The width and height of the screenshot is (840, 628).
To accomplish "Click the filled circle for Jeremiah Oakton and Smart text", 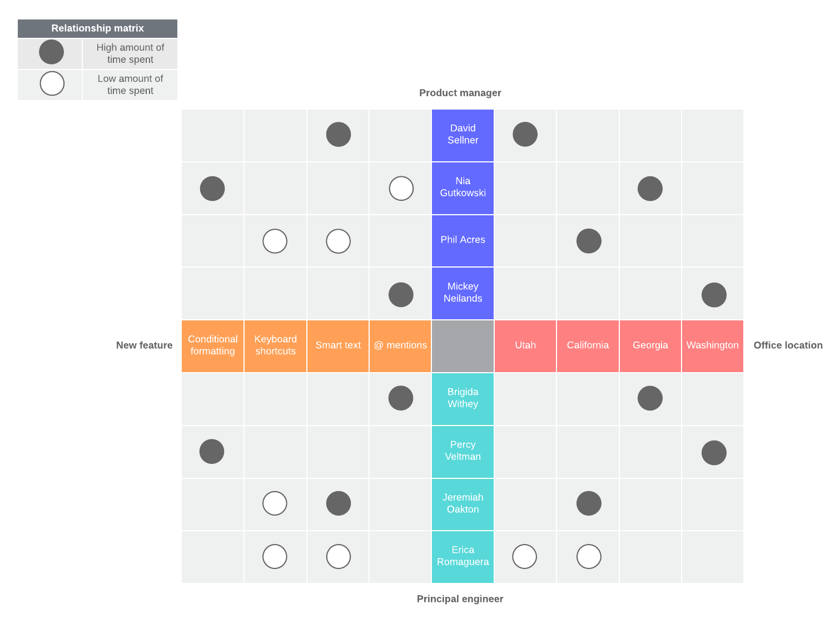I will point(338,503).
